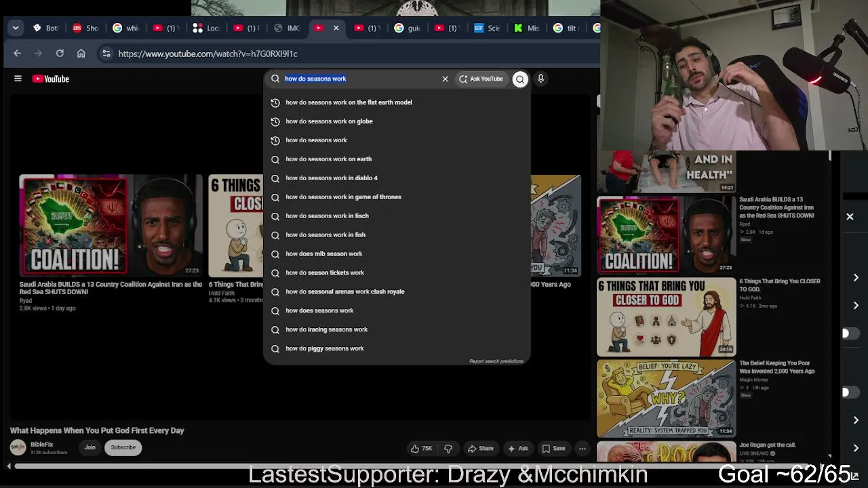The image size is (868, 488).
Task: Go back using the browser back arrow
Action: pyautogui.click(x=18, y=54)
